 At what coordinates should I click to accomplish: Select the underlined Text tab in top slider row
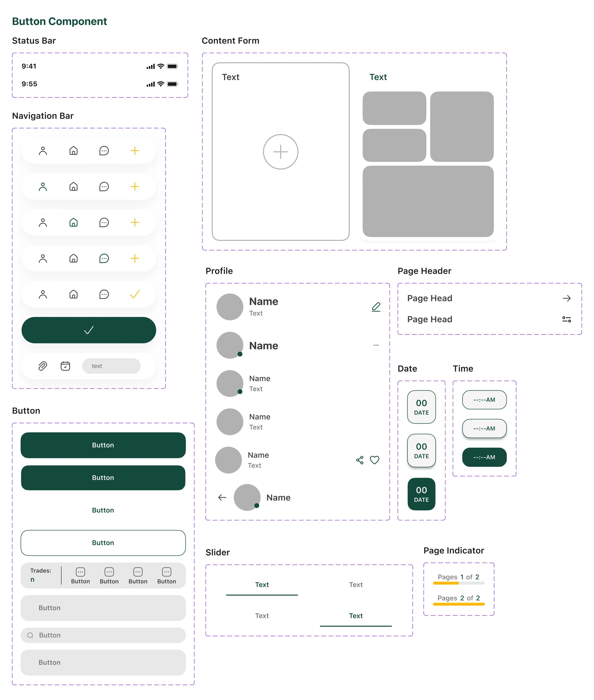pyautogui.click(x=262, y=585)
